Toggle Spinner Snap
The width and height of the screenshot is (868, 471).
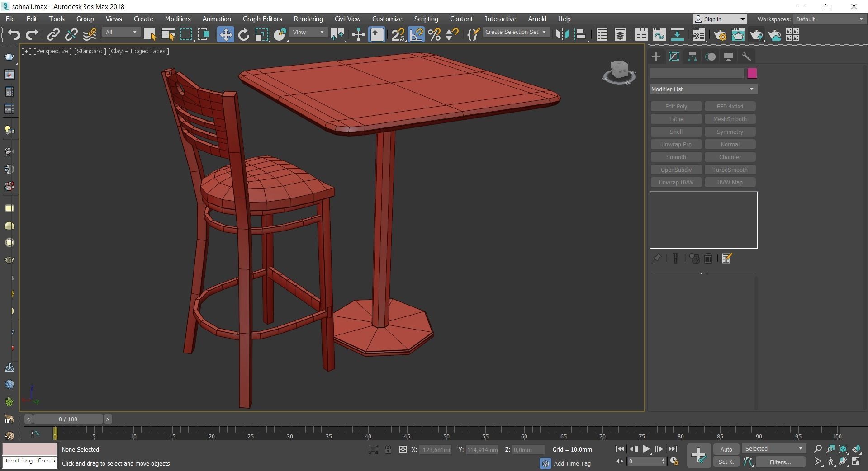click(x=452, y=35)
